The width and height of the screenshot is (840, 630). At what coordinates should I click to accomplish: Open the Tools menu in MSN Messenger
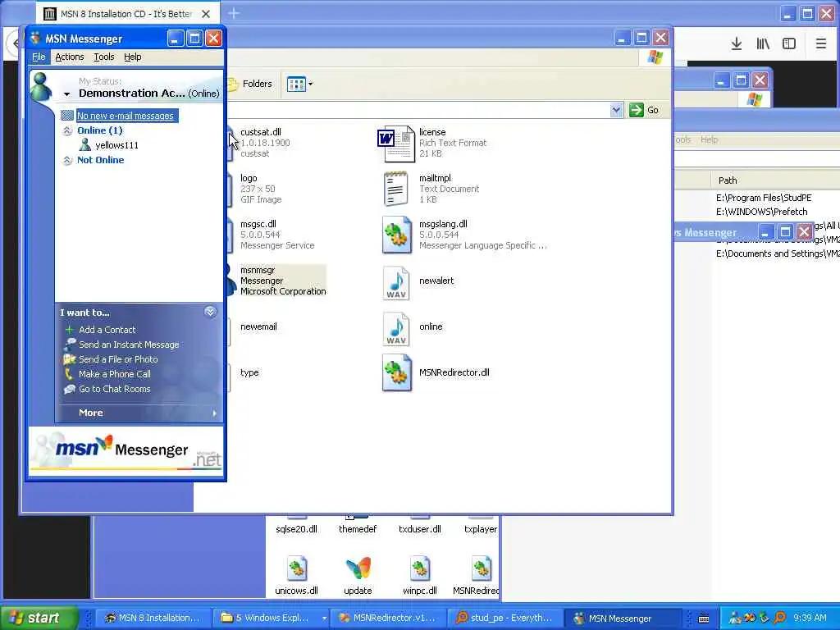point(104,57)
